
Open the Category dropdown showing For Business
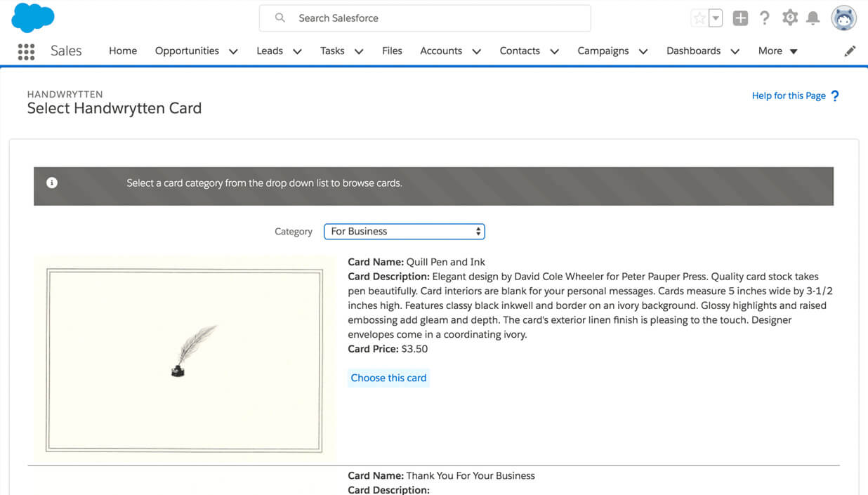click(x=404, y=231)
